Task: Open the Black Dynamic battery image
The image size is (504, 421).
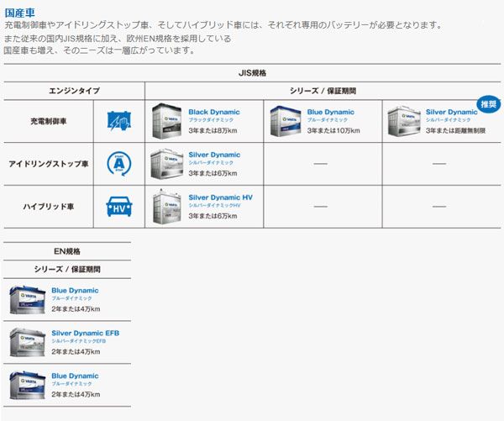Action: click(x=166, y=121)
